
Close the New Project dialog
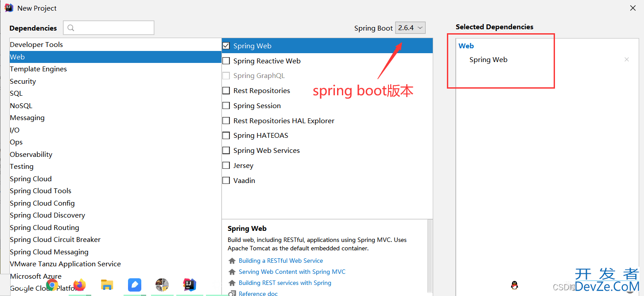pyautogui.click(x=632, y=8)
